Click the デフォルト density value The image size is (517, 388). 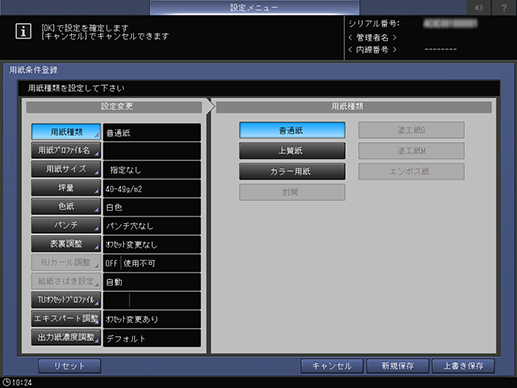152,338
